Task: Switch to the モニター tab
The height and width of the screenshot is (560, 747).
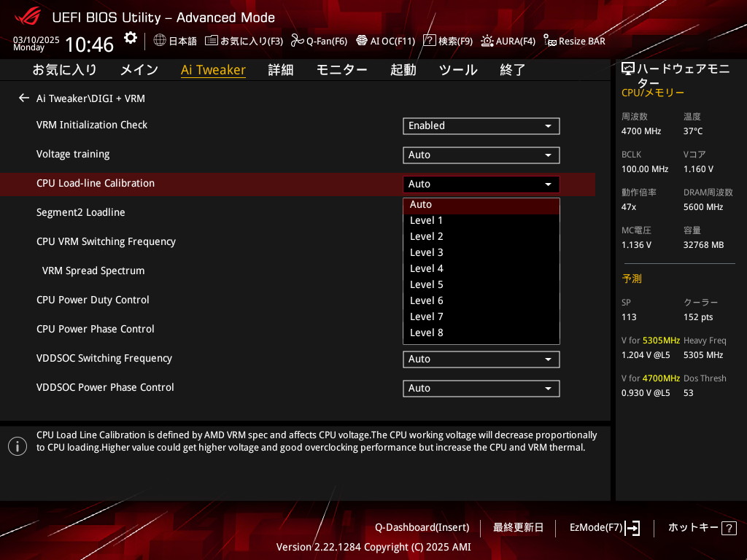Action: pos(341,70)
